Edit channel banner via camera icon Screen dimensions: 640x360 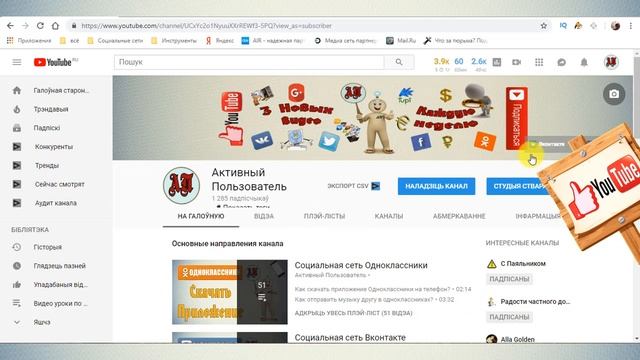click(614, 94)
